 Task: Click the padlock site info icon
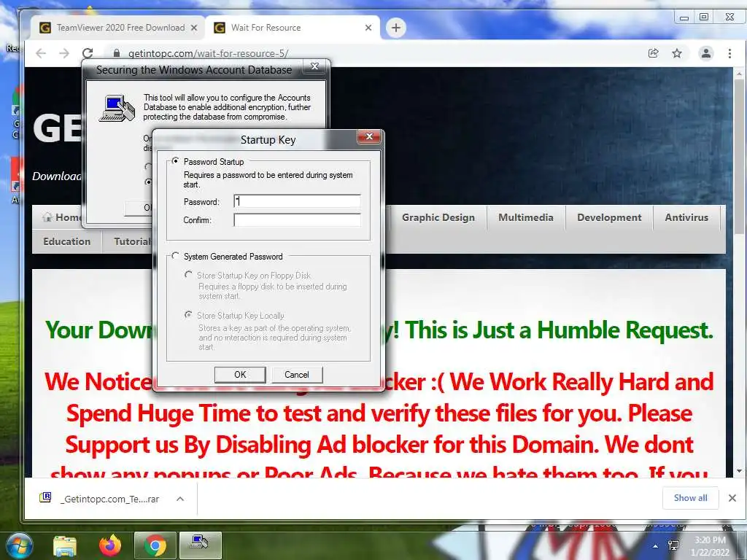pyautogui.click(x=115, y=53)
